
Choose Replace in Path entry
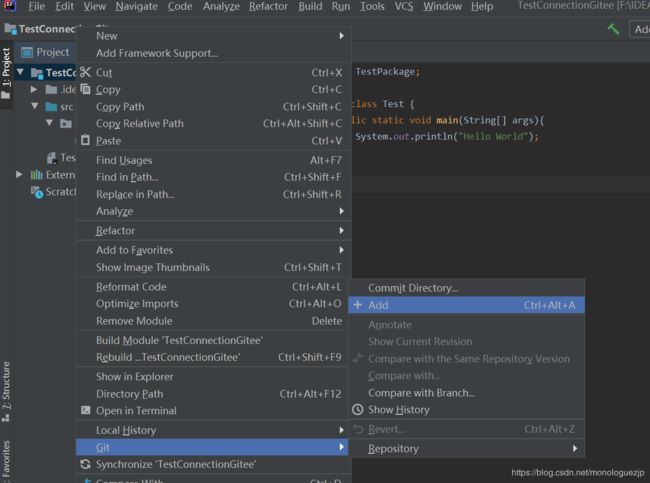point(214,194)
